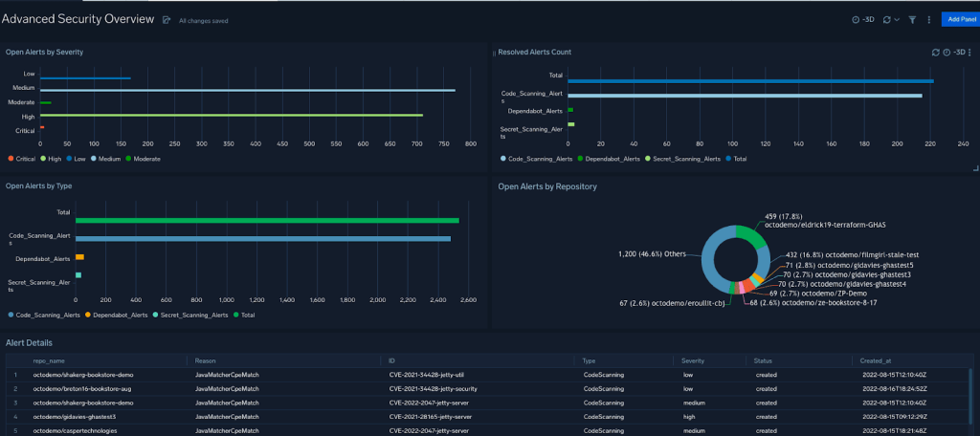980x436 pixels.
Task: Sort table by Type column header
Action: click(589, 361)
